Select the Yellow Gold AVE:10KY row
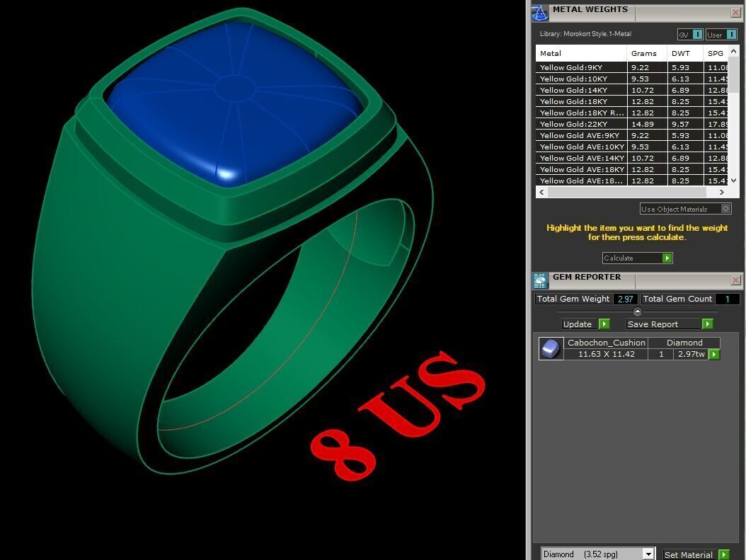 [x=632, y=147]
